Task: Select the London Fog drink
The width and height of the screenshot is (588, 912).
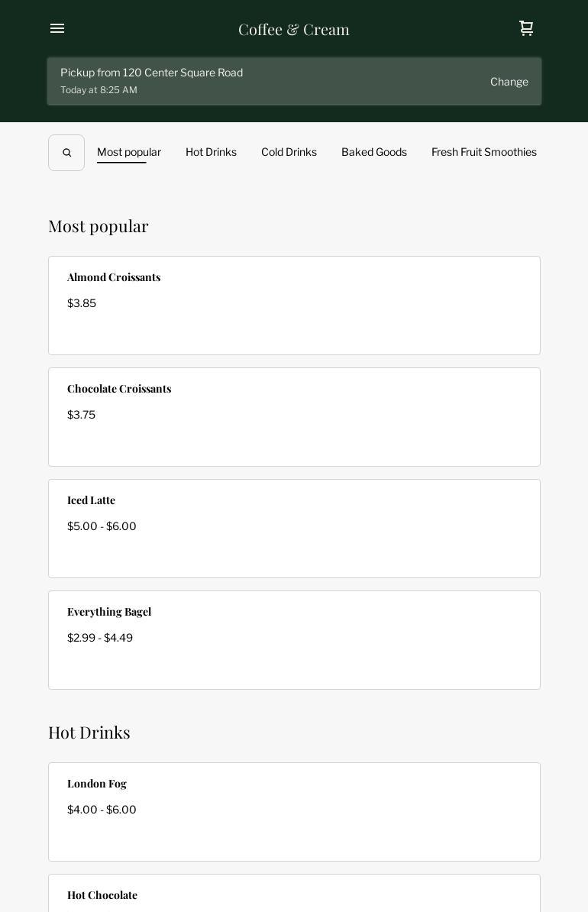Action: [294, 812]
